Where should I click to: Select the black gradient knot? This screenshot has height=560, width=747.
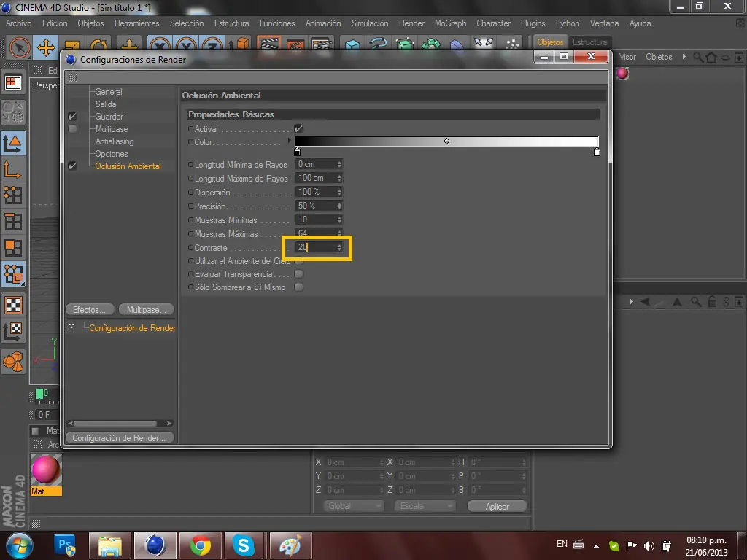pos(298,152)
